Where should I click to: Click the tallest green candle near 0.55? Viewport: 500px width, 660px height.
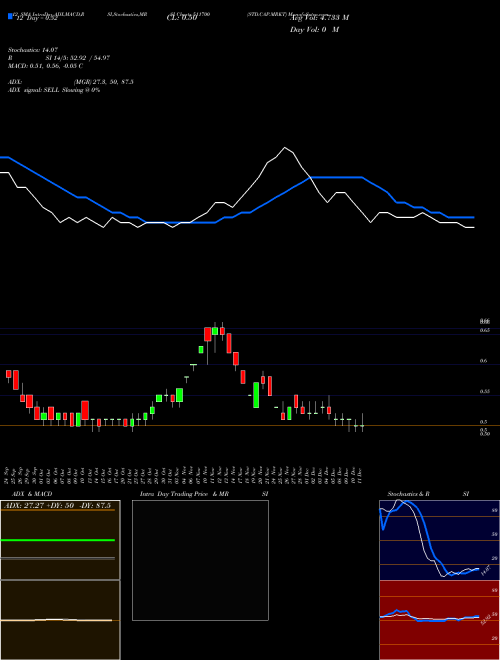pos(256,395)
